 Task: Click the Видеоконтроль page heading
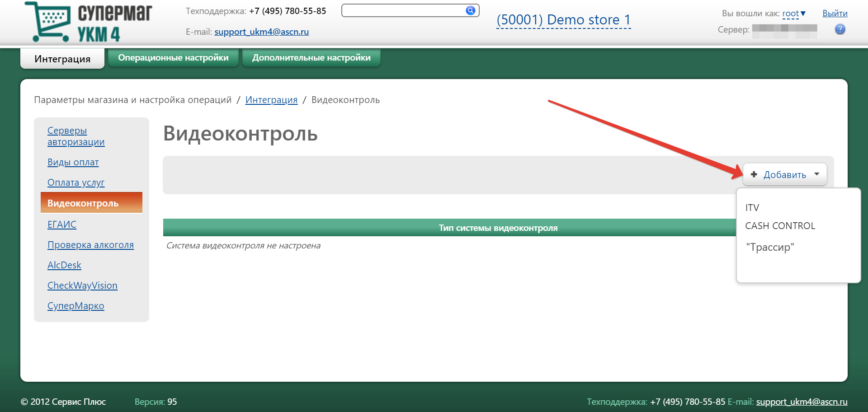(x=240, y=134)
